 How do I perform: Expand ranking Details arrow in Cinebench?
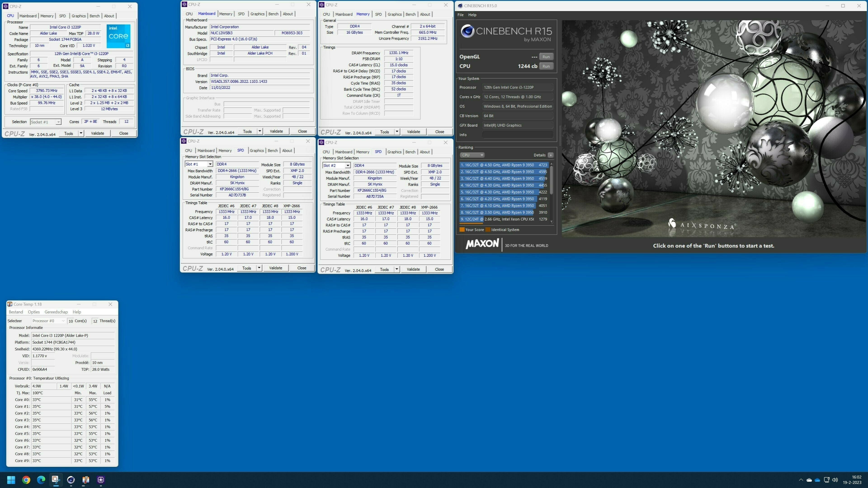point(551,155)
